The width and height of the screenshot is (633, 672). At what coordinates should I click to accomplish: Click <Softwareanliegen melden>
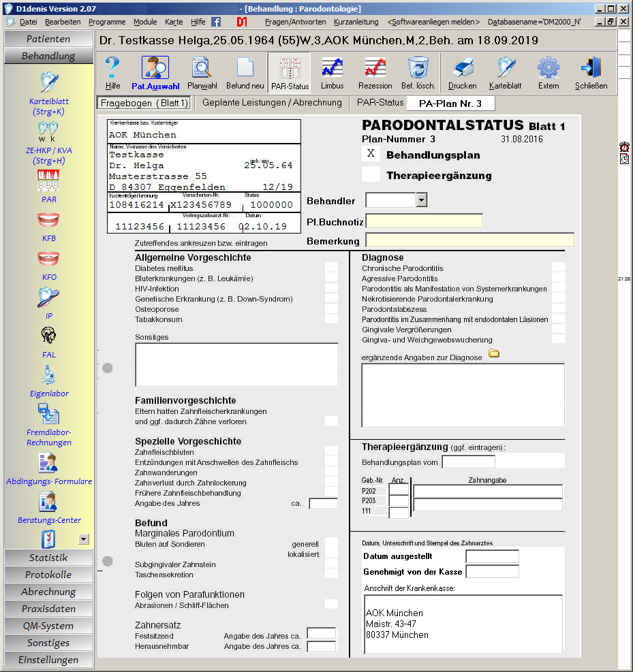click(433, 22)
